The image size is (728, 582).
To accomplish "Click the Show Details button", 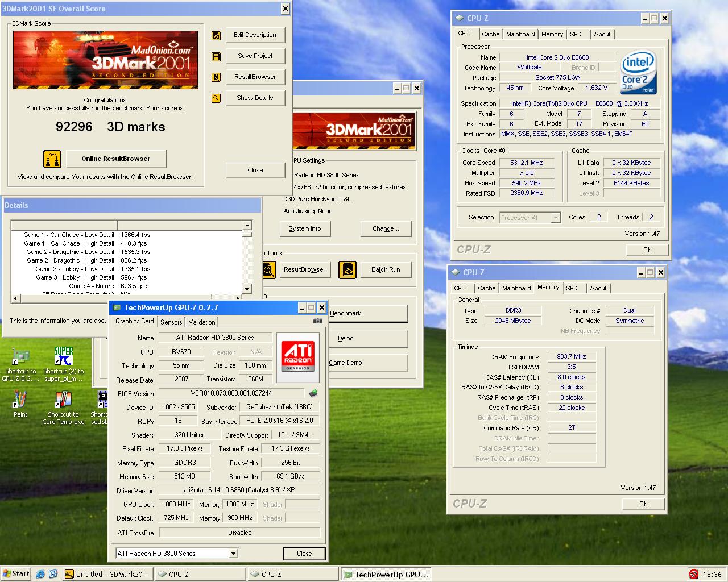I will 255,98.
